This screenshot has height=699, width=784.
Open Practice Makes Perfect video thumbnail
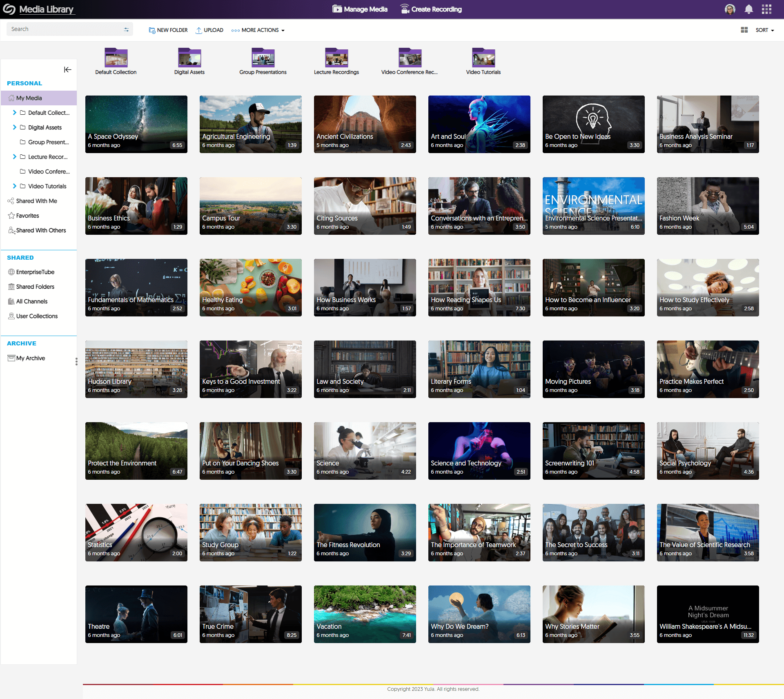pos(708,369)
